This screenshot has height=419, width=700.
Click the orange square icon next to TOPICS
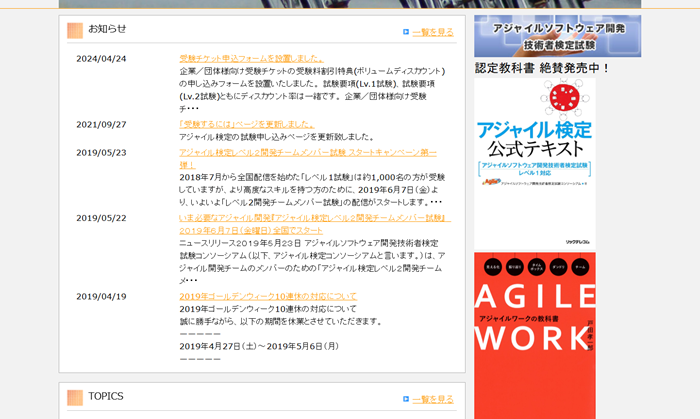[75, 398]
